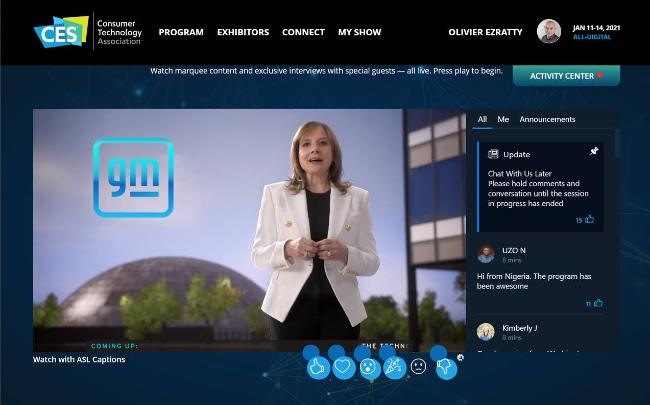Like the Update announcement post
The height and width of the screenshot is (405, 650).
[589, 219]
